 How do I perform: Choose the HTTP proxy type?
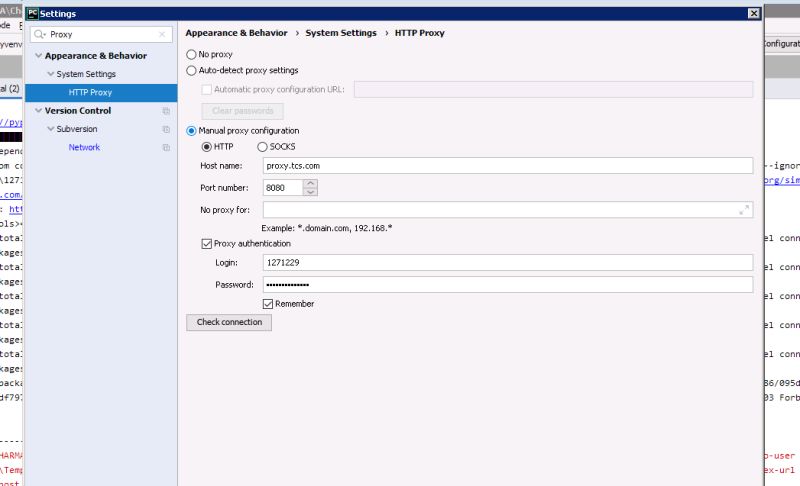[207, 147]
